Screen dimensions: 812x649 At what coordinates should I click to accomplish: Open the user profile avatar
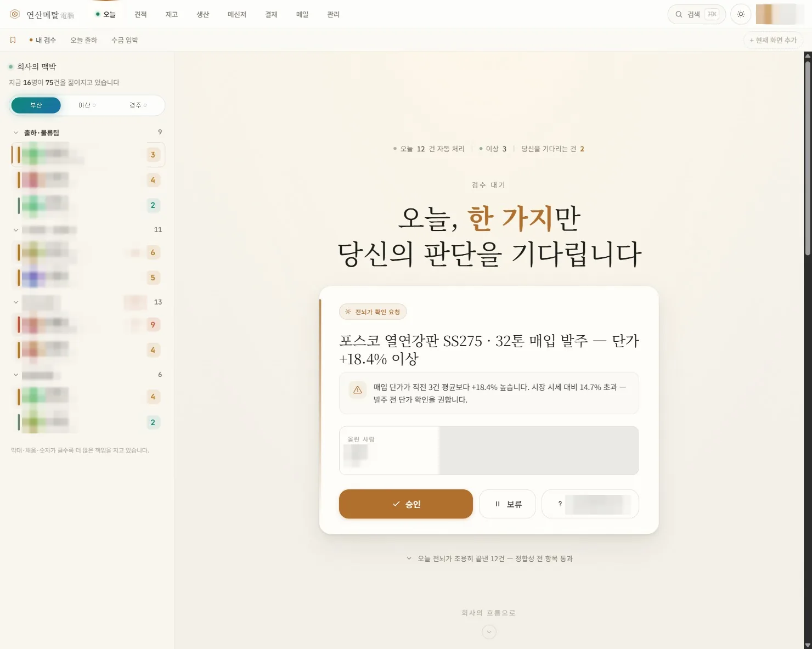click(776, 14)
